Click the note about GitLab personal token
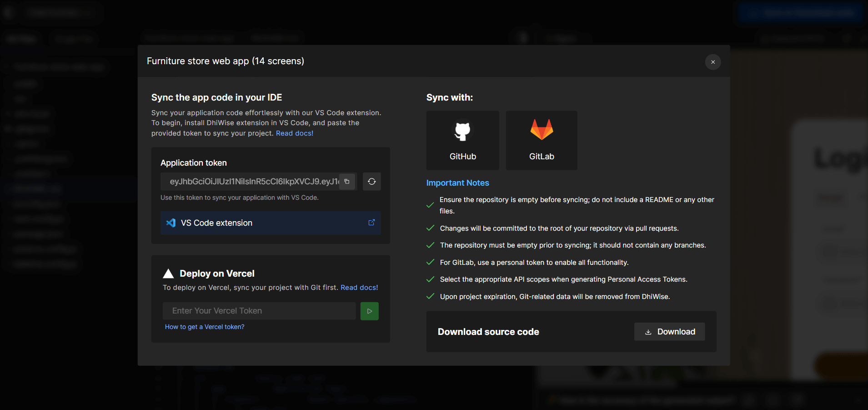Viewport: 868px width, 410px height. click(x=534, y=263)
